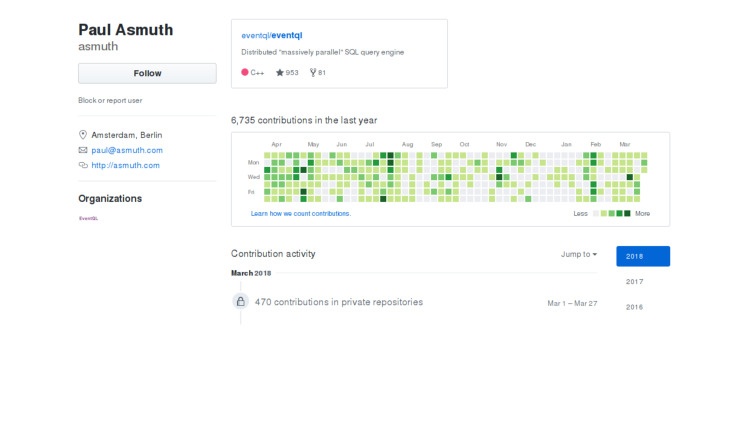Click the star icon on the eventql repository
Screen dimensions: 750x422
280,72
